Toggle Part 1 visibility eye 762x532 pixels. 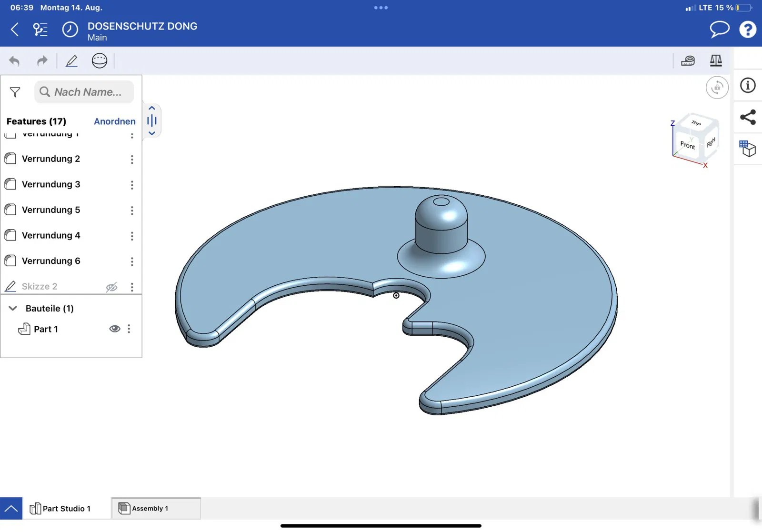115,329
